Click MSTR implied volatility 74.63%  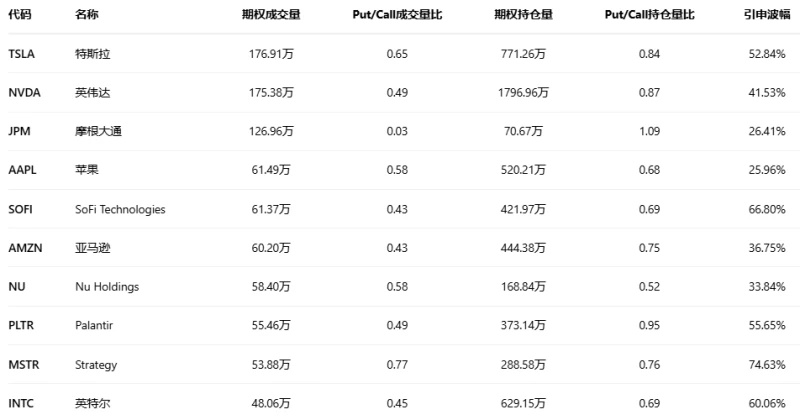click(766, 365)
